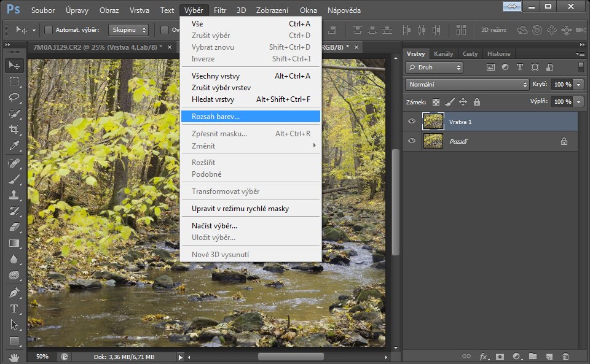Open the Druh layer filter dropdown
590x364 pixels.
[435, 68]
